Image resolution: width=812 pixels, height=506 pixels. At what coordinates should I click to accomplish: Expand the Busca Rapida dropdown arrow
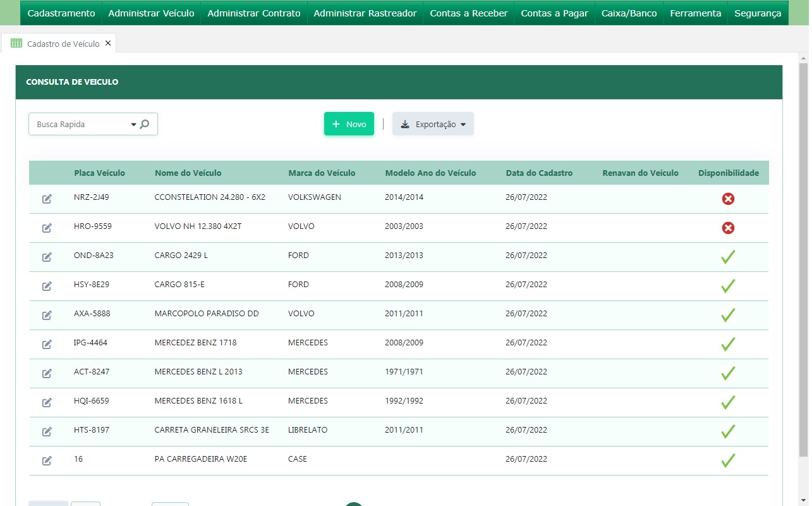133,125
